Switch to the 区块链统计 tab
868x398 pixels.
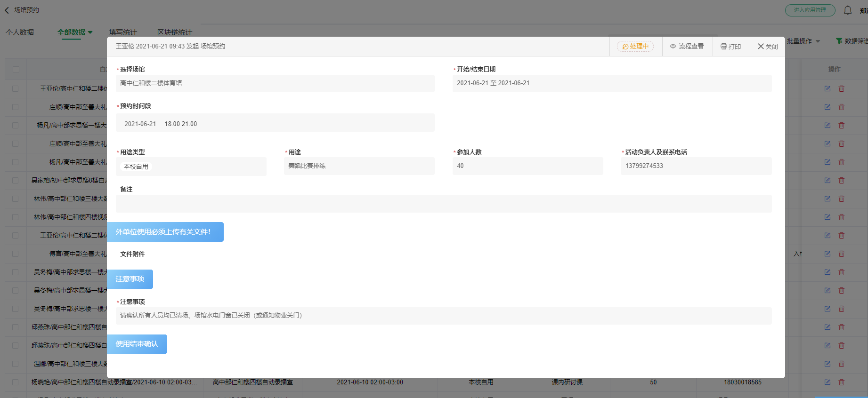coord(174,32)
